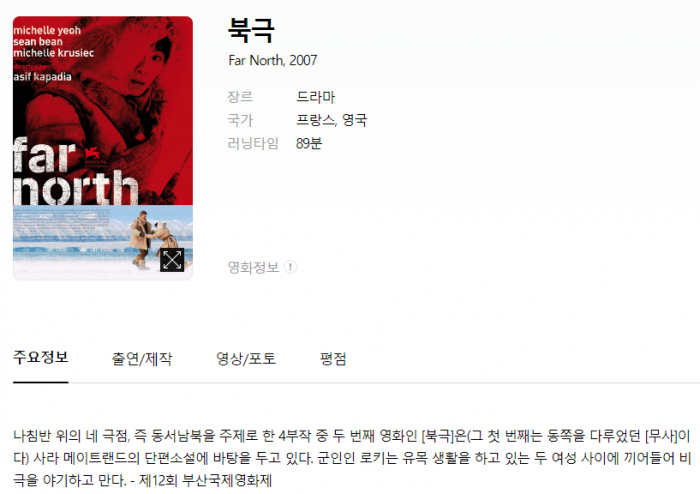Select the 드라마 genre value
This screenshot has width=700, height=494.
(x=315, y=96)
